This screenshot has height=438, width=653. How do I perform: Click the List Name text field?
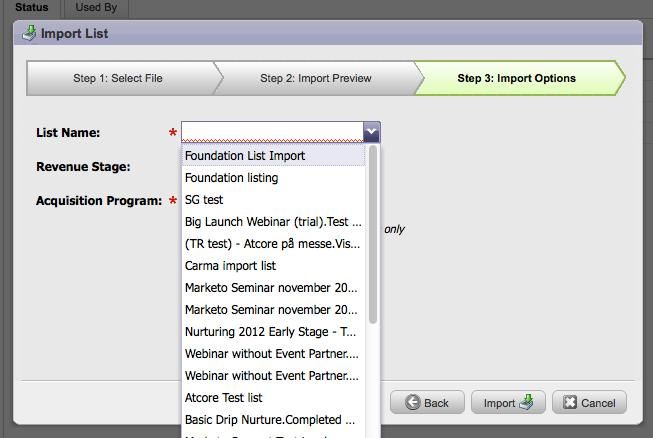(x=271, y=132)
